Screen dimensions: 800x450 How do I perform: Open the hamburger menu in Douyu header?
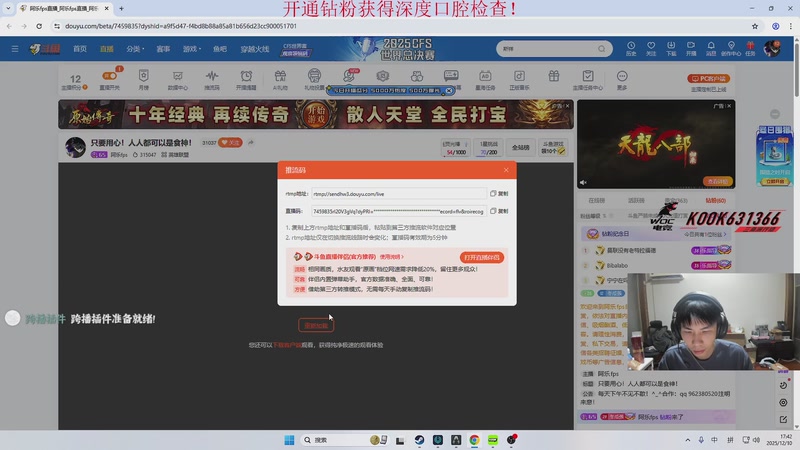[15, 49]
